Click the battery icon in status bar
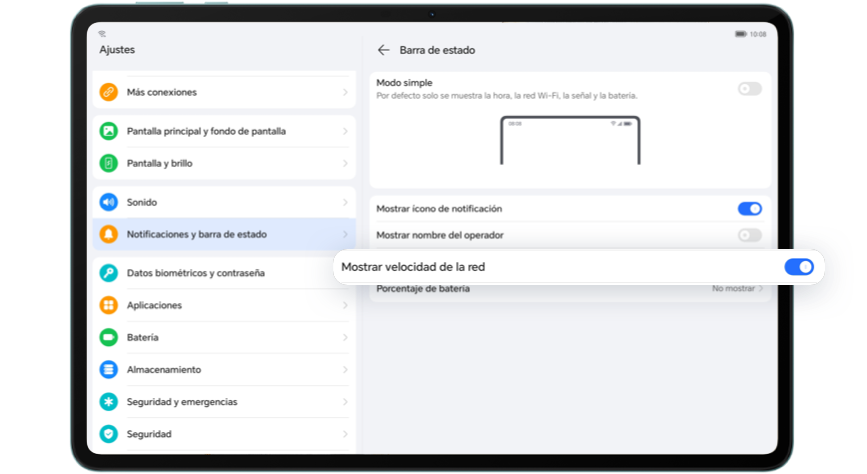 [740, 34]
